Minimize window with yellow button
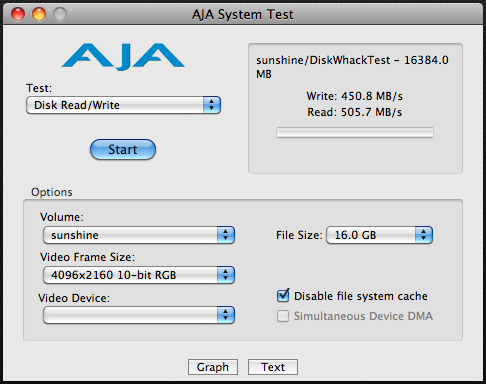 click(39, 14)
